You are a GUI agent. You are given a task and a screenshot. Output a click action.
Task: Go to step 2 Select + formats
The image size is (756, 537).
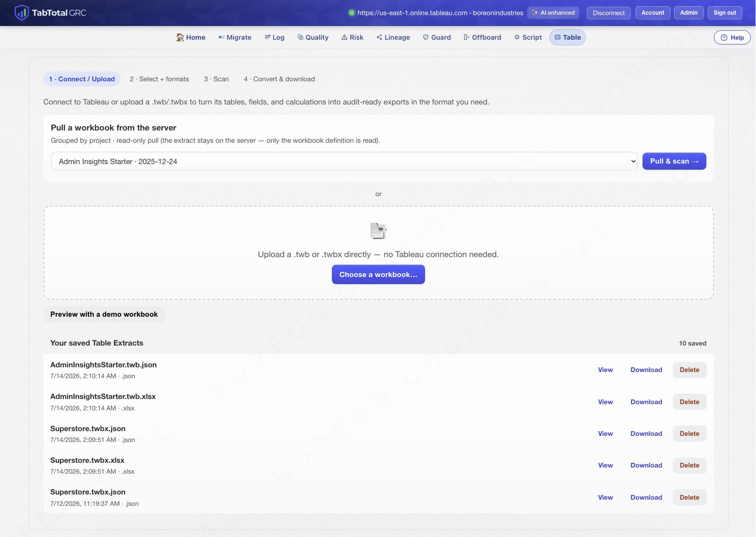point(159,79)
